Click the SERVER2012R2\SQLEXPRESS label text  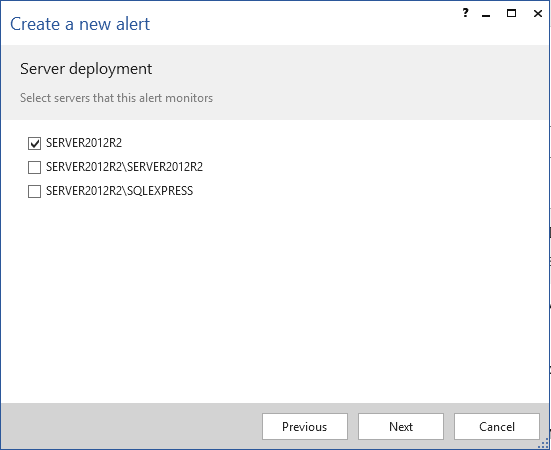coord(119,191)
